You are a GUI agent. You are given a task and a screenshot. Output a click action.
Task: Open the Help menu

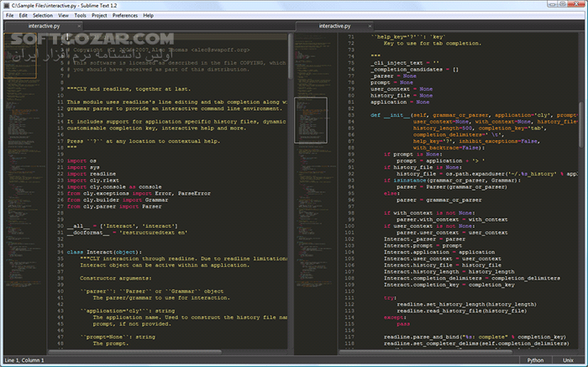point(148,15)
